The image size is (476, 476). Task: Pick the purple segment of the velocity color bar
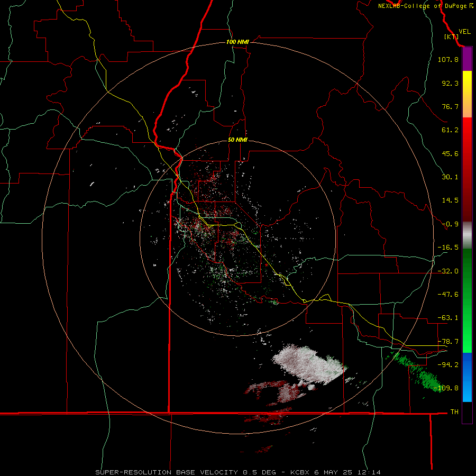[x=467, y=59]
